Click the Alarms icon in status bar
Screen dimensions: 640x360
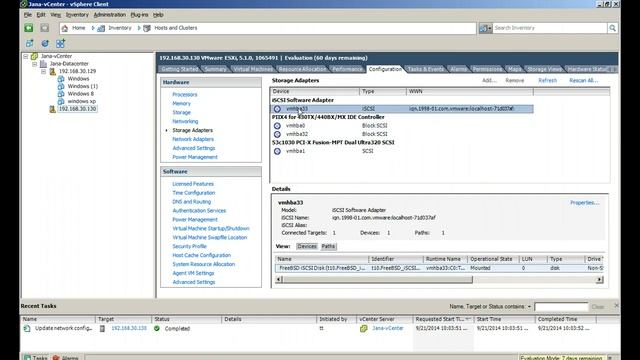(x=56, y=358)
